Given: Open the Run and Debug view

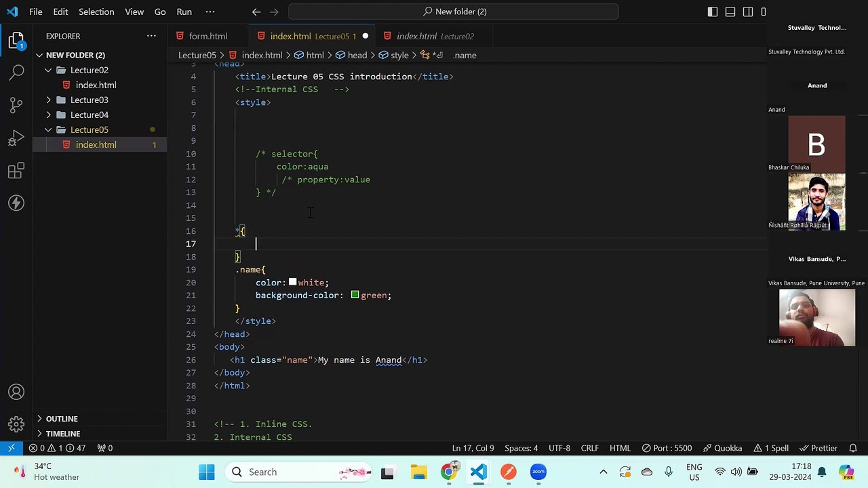Looking at the screenshot, I should pos(17,138).
